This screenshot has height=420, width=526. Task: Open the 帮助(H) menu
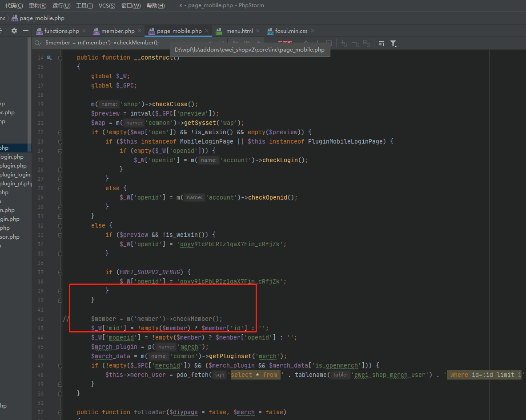(156, 5)
